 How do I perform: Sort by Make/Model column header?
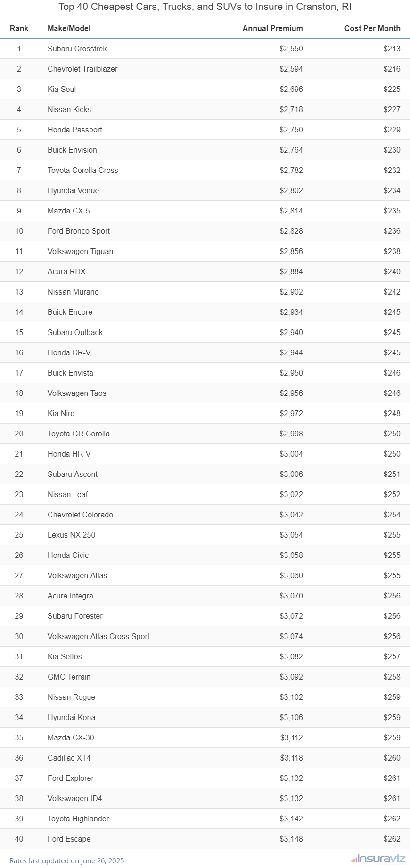69,28
